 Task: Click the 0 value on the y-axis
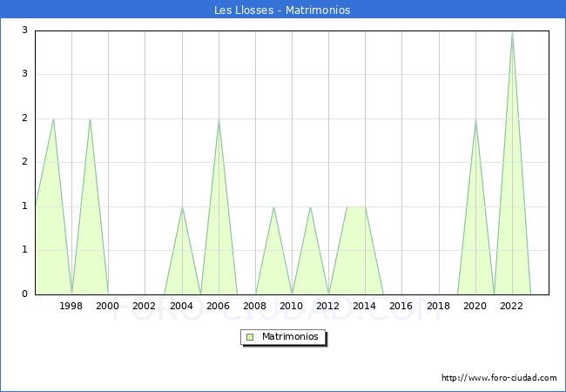point(24,294)
